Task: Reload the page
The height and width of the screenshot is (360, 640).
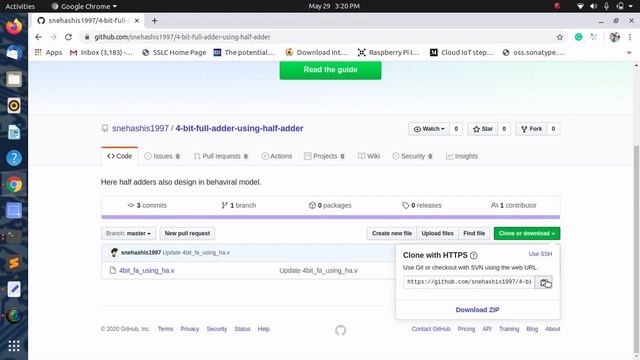Action: (68, 37)
